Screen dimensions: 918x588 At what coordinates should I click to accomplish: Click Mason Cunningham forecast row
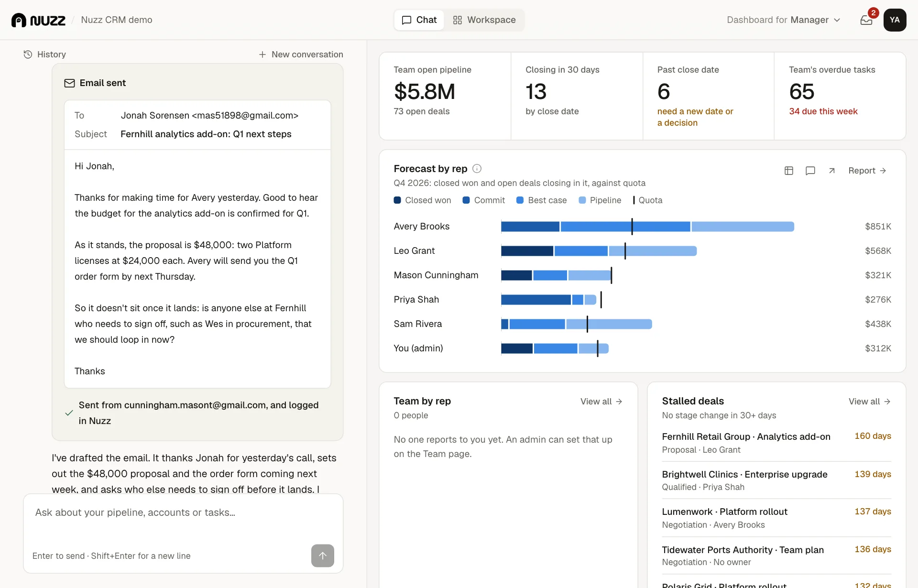tap(642, 275)
